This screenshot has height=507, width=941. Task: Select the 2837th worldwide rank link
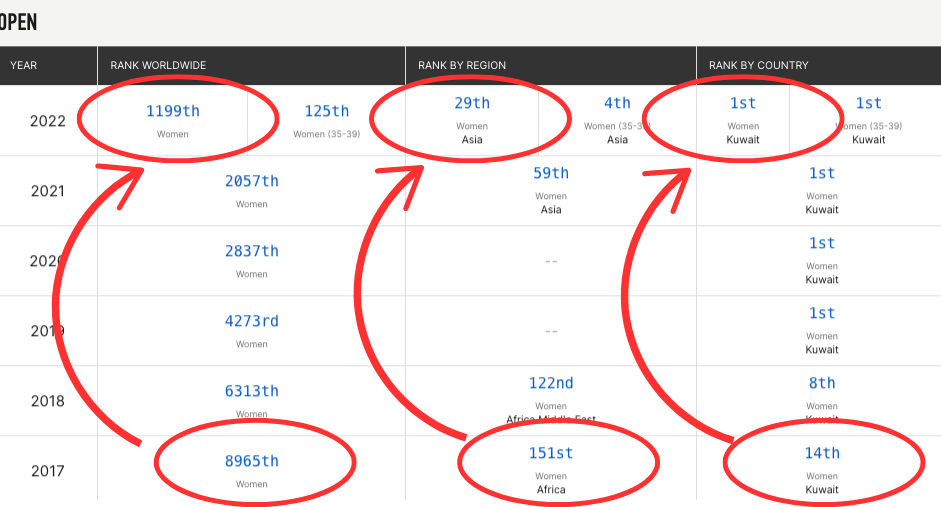pos(251,251)
